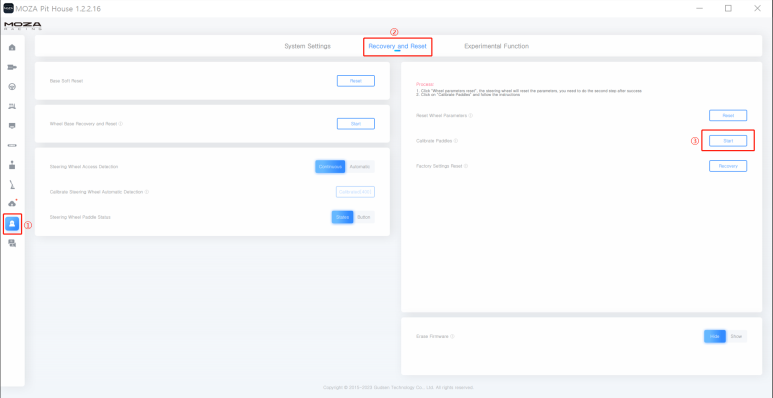773x398 pixels.
Task: Show info icon next to Erase Firmware
Action: pyautogui.click(x=452, y=336)
